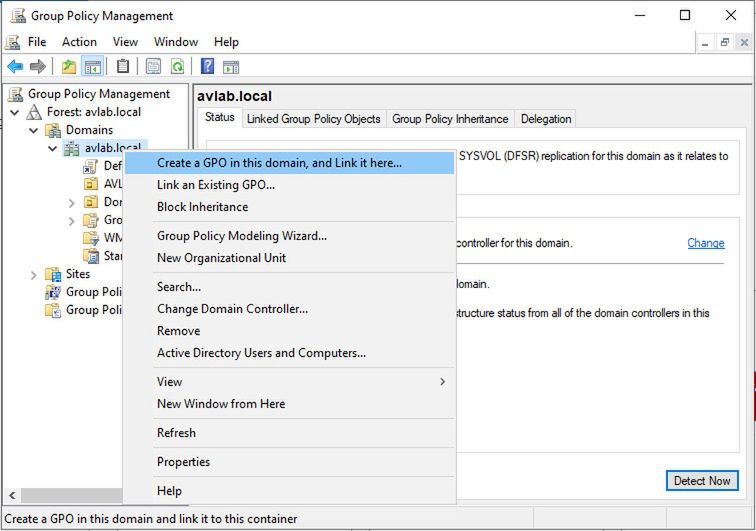Expand the 'Dor' organizational unit node

coord(71,203)
